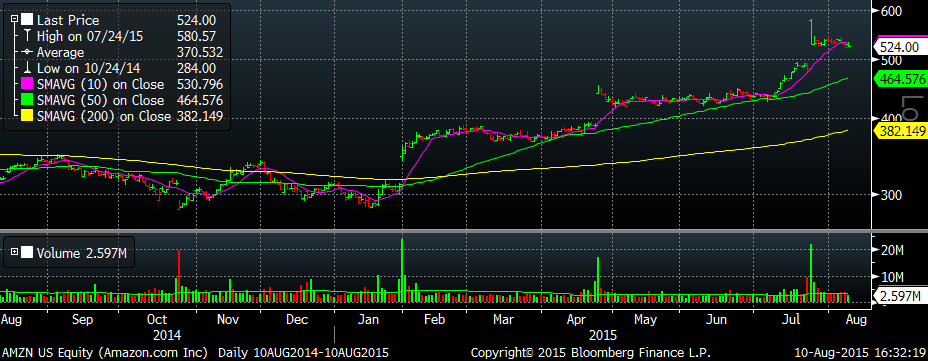Click the 580.57 high value in legend
This screenshot has height=361, width=928.
coord(196,36)
